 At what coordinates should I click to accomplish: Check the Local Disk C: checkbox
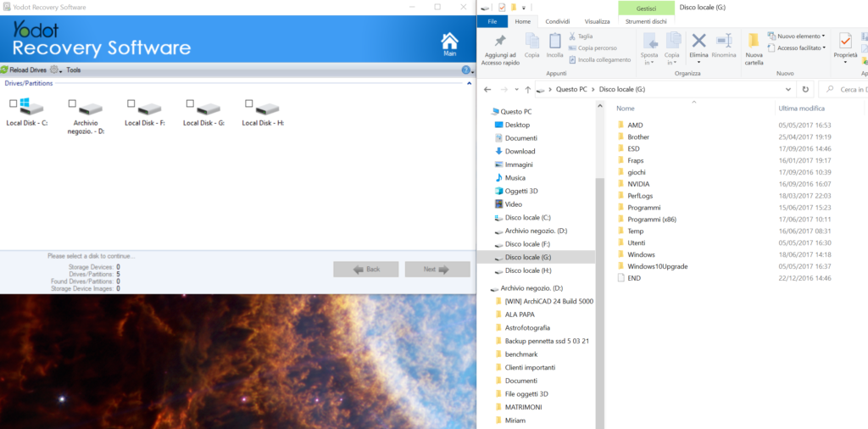coord(13,103)
